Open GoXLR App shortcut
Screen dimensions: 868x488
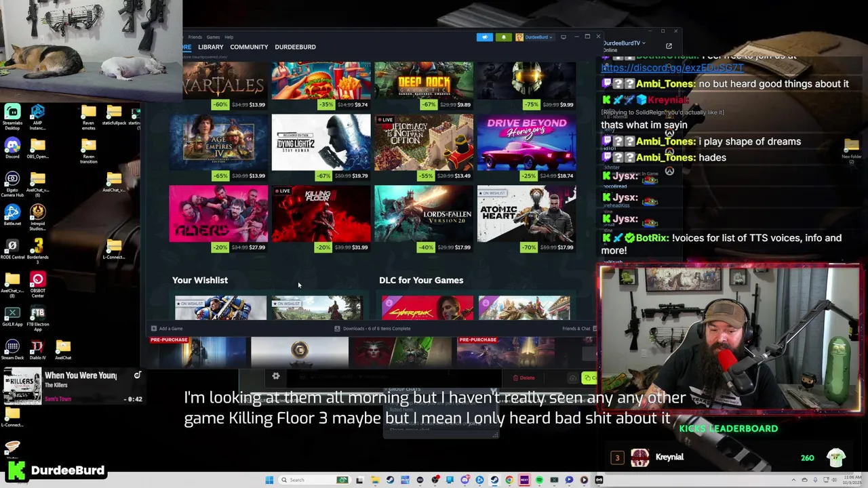12,317
